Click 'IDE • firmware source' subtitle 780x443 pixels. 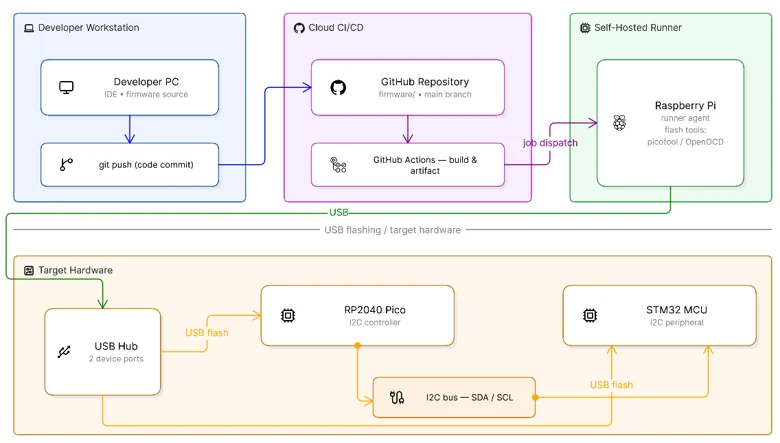pyautogui.click(x=146, y=94)
